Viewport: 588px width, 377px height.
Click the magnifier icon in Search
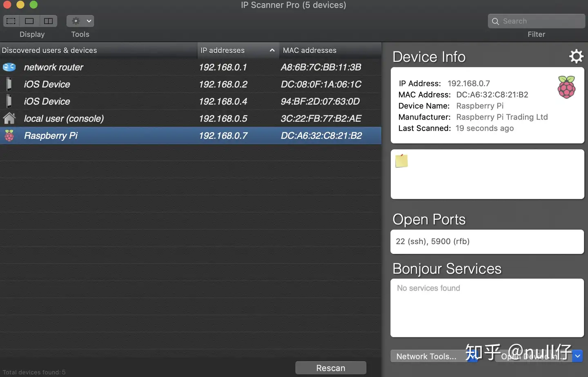[x=495, y=21]
